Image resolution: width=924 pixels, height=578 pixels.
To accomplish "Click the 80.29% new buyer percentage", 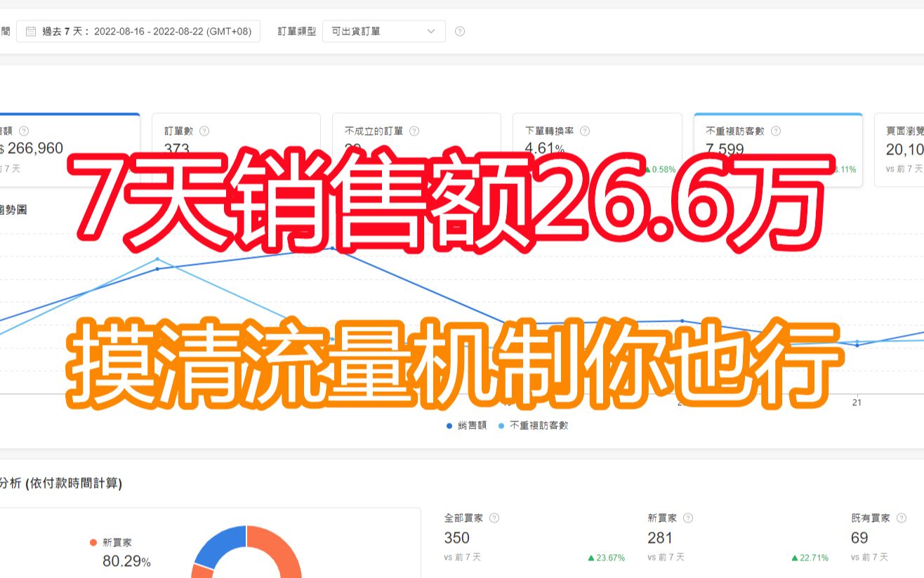I will coord(126,562).
